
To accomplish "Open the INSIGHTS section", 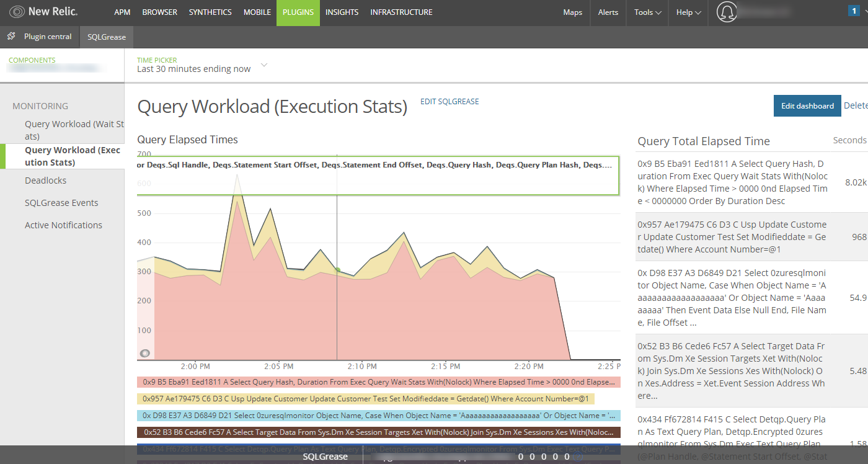I will (x=342, y=12).
